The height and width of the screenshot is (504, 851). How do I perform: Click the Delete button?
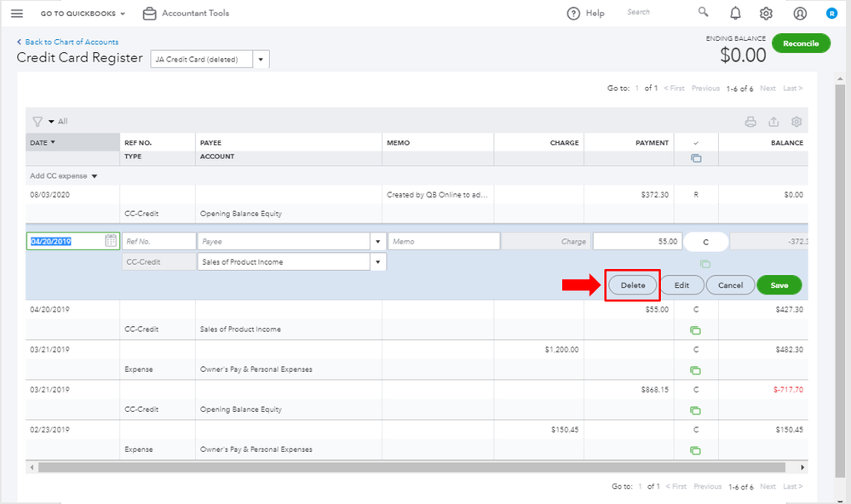[x=633, y=285]
